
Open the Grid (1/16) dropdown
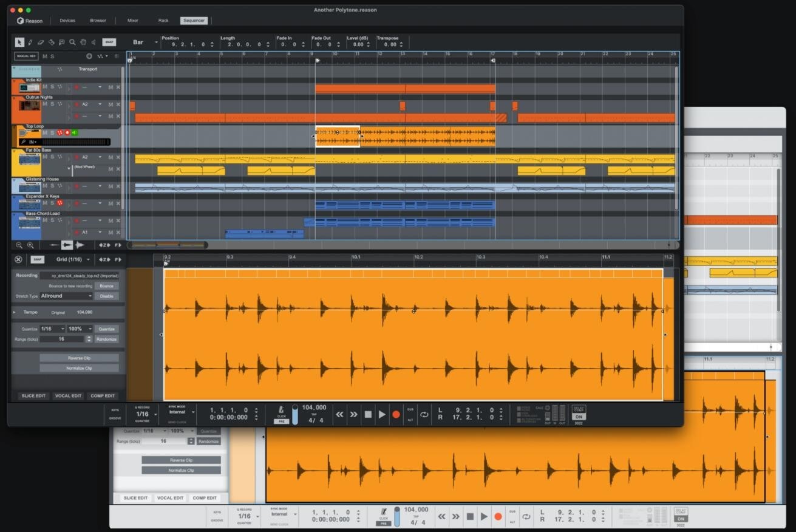(73, 259)
